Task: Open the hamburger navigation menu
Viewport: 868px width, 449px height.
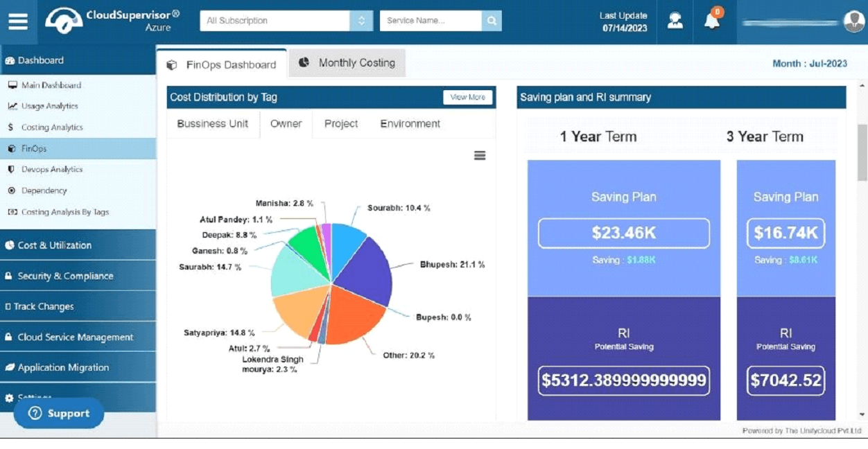Action: click(18, 21)
